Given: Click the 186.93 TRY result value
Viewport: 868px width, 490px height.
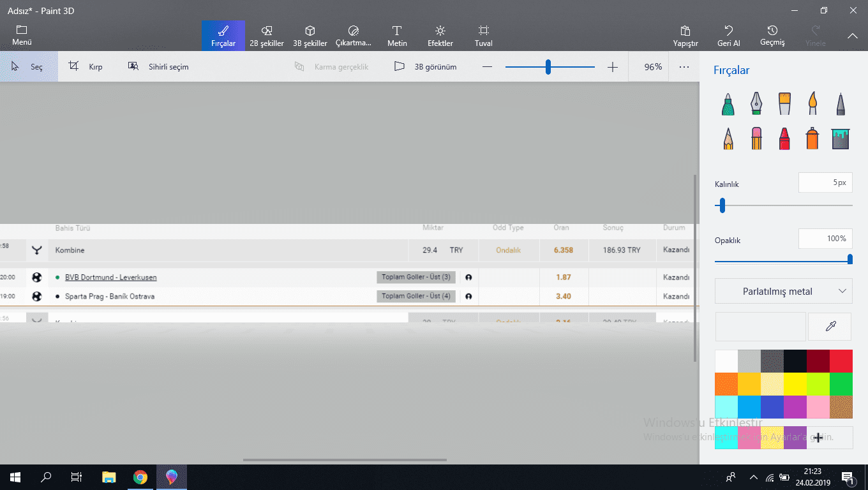Looking at the screenshot, I should pyautogui.click(x=622, y=250).
